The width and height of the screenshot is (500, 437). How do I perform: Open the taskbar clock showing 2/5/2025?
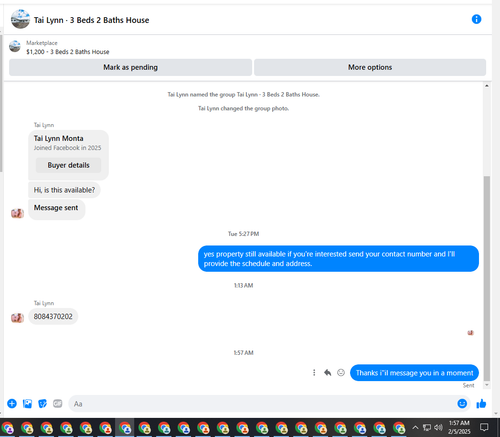459,427
